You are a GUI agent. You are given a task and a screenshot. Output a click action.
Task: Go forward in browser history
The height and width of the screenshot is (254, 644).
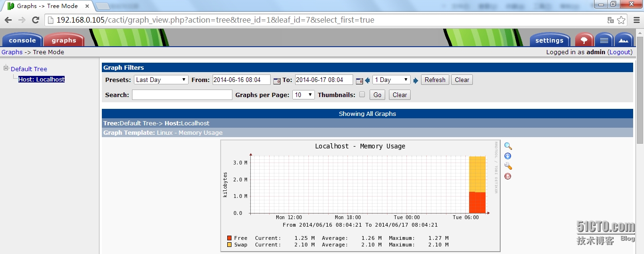(x=22, y=20)
